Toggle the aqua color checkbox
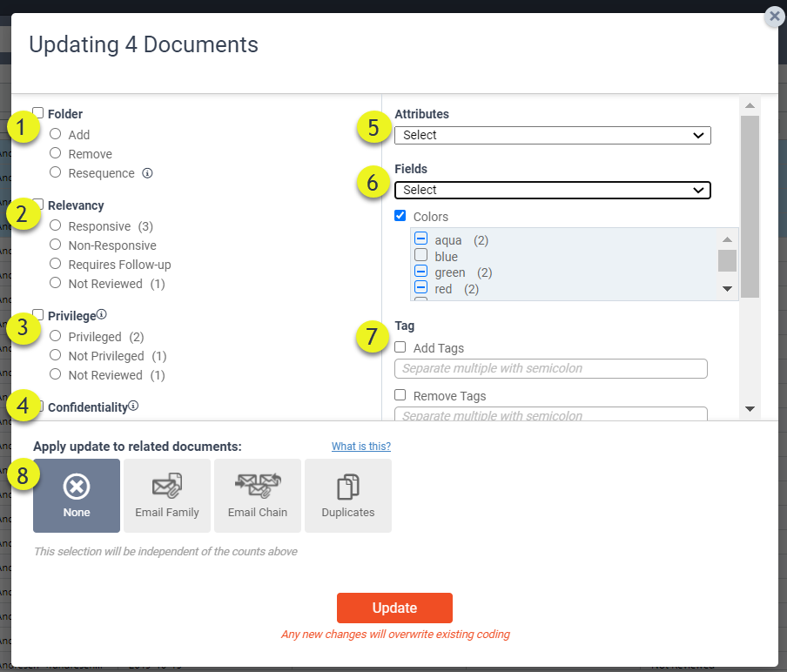787x672 pixels. point(421,238)
